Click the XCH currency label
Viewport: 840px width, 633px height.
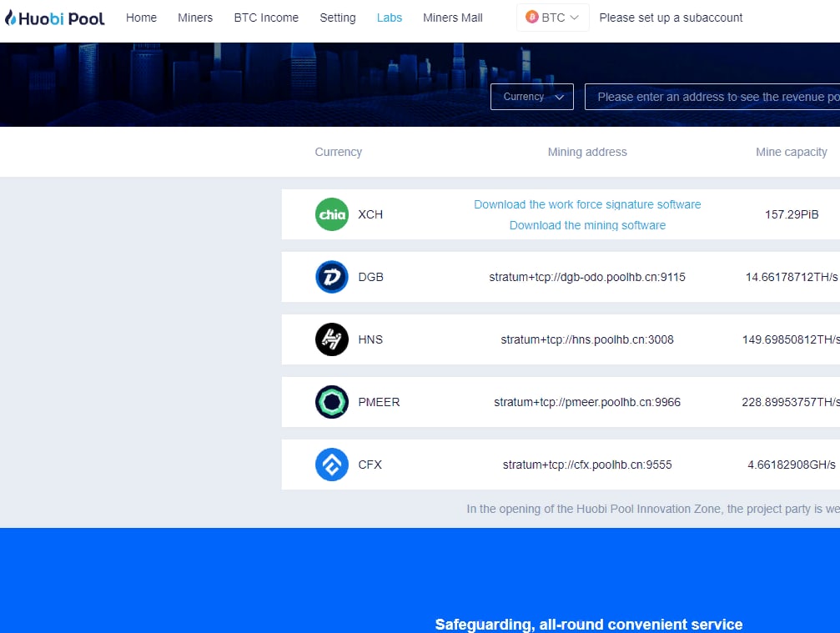[x=370, y=214]
